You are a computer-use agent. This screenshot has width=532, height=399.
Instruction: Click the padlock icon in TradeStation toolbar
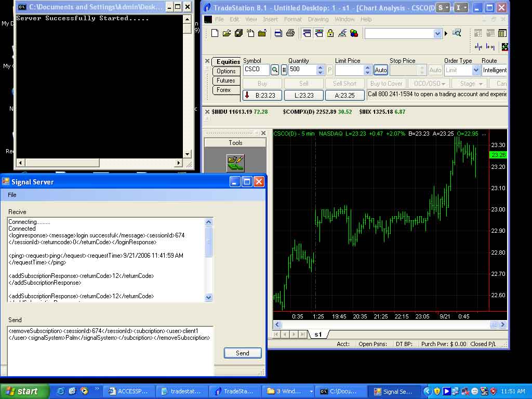tap(330, 33)
